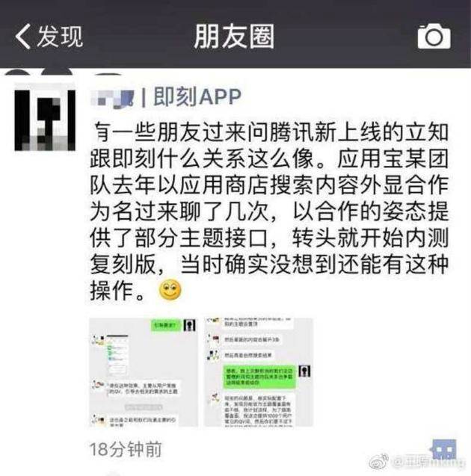Tap green chat bubble in first thumbnail
This screenshot has width=471, height=476.
click(x=165, y=326)
